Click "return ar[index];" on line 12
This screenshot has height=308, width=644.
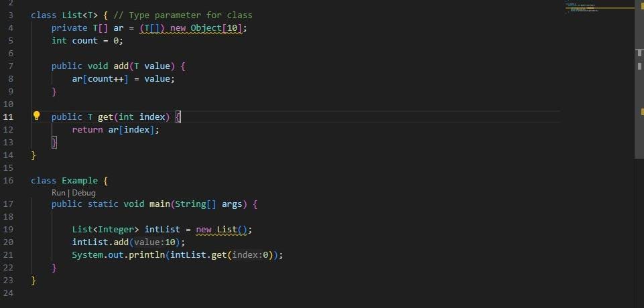(116, 130)
